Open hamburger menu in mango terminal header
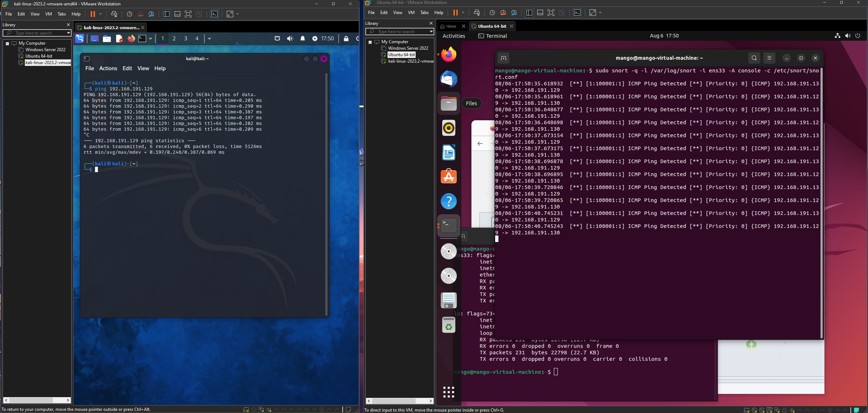The image size is (868, 413). coord(769,58)
